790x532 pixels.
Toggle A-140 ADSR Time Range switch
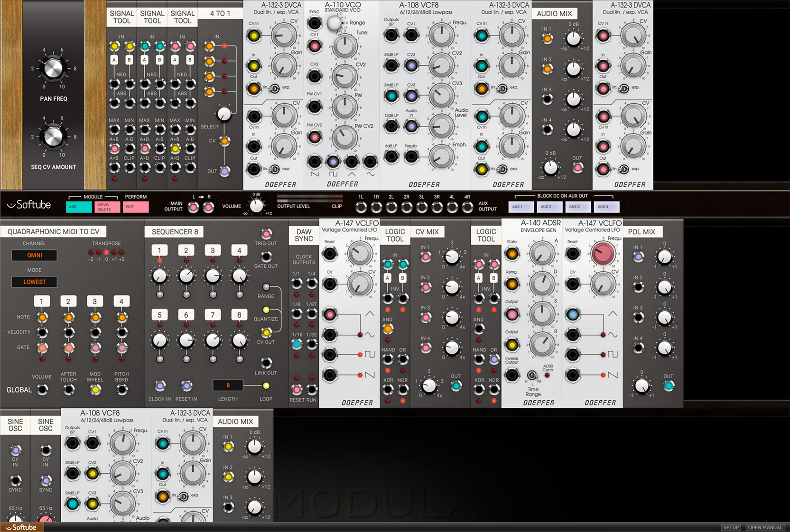pyautogui.click(x=532, y=375)
